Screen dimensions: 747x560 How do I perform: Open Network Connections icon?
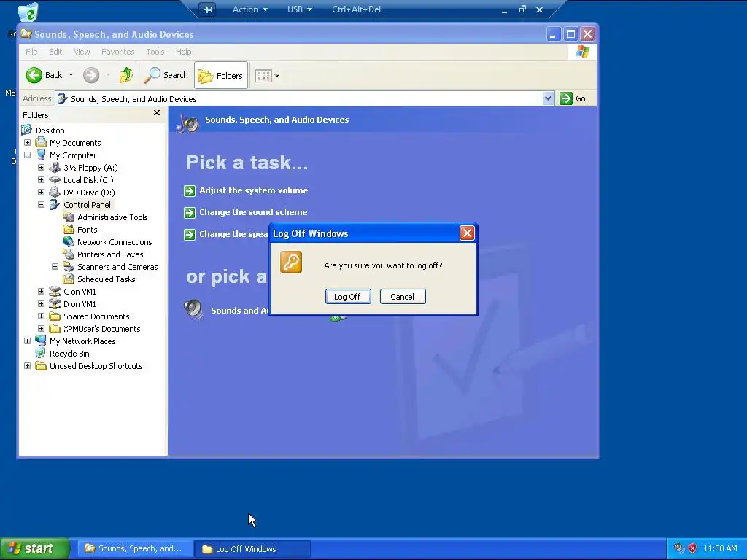69,242
